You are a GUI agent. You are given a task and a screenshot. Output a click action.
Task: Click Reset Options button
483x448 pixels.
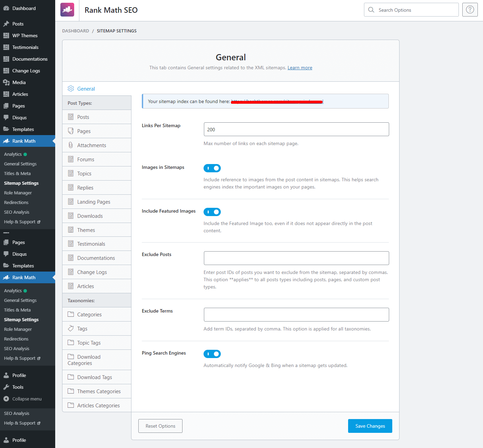pos(160,426)
